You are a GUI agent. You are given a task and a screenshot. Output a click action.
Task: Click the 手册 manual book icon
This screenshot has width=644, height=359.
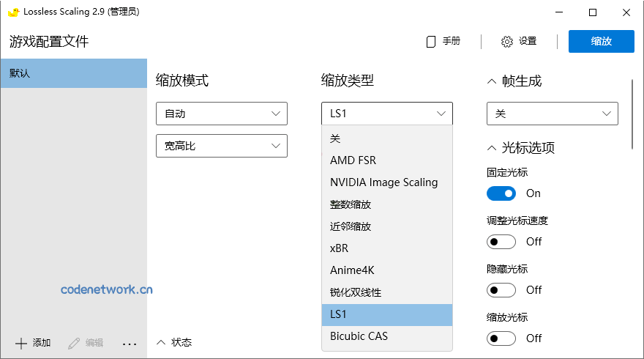pyautogui.click(x=431, y=42)
